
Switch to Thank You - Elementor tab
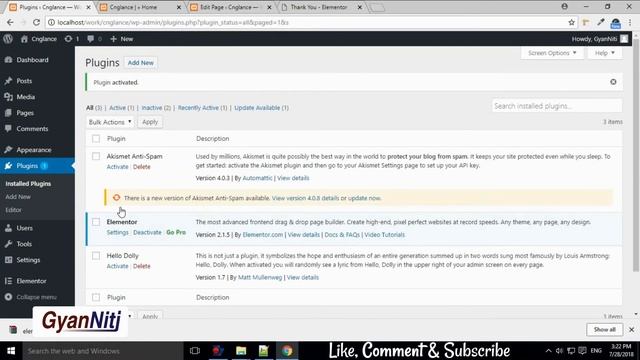coord(321,7)
